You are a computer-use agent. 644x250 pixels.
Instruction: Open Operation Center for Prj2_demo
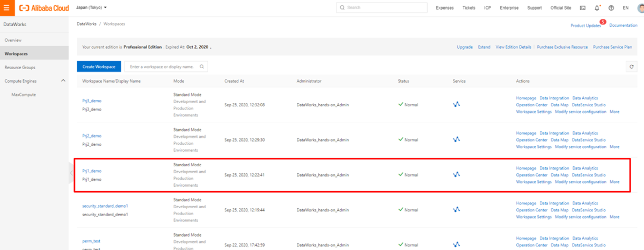(x=532, y=140)
